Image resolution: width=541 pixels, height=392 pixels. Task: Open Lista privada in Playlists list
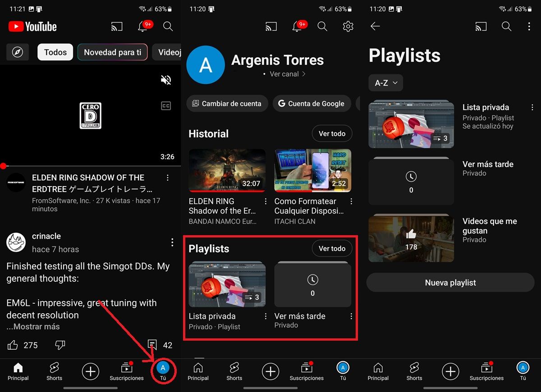pos(411,124)
